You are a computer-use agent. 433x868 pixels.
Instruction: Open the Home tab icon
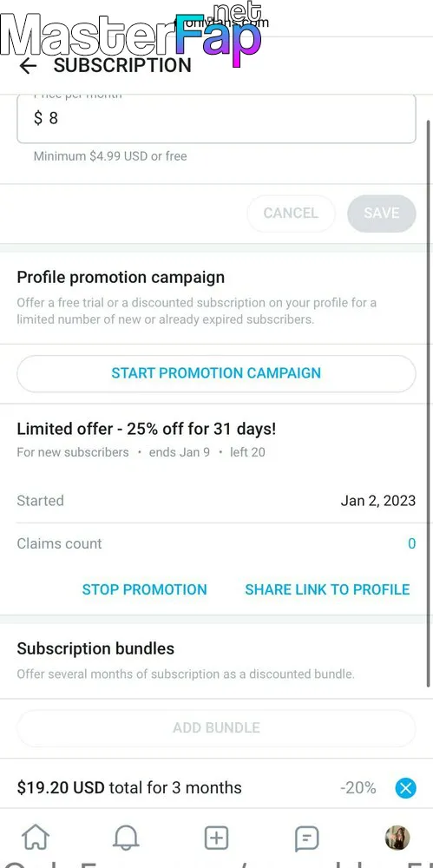36,838
